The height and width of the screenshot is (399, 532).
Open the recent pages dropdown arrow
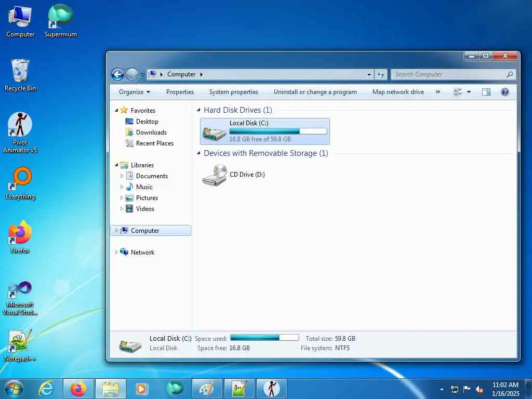click(142, 74)
